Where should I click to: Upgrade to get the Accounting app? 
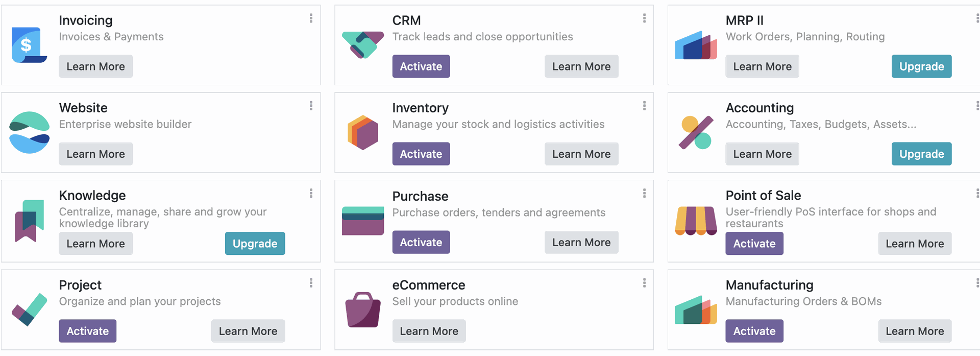coord(921,154)
